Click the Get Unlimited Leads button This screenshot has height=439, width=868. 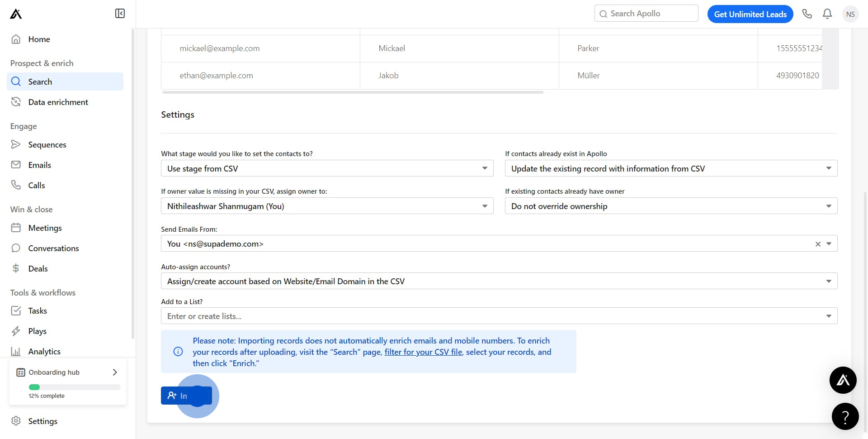click(x=750, y=14)
